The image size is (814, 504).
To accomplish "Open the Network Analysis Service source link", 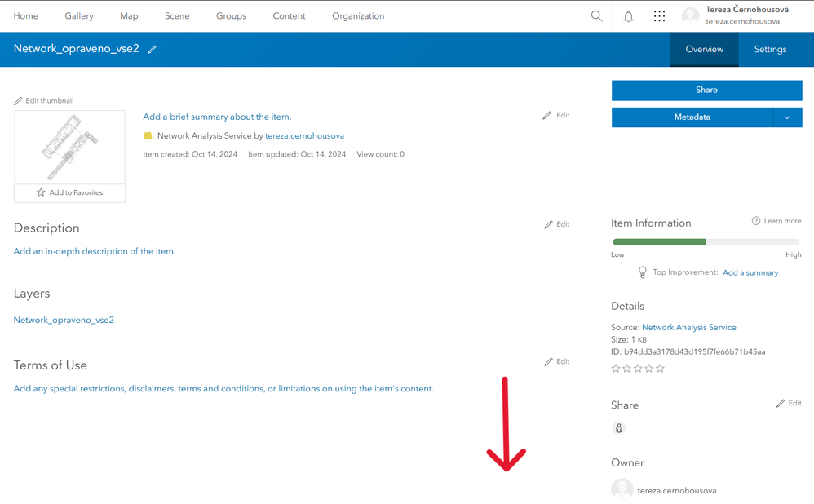I will click(689, 328).
